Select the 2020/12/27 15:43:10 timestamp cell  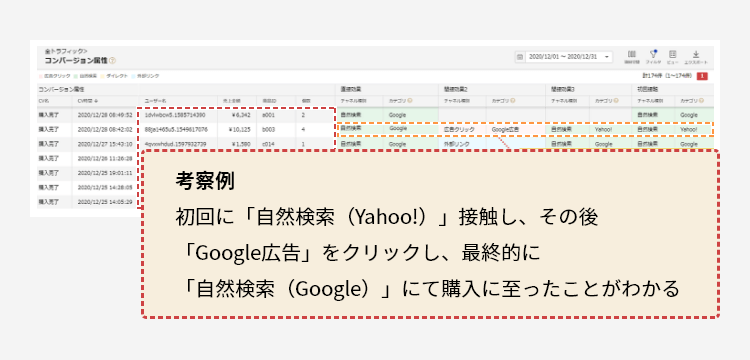click(x=105, y=143)
